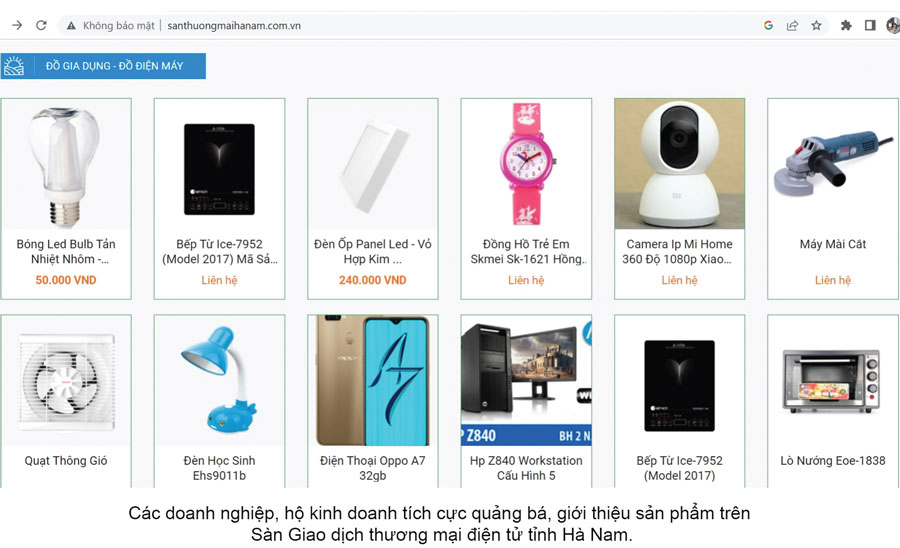Open Camera Ip Mi Home 360 thumbnail
Screen dimensions: 900x548
(x=680, y=164)
